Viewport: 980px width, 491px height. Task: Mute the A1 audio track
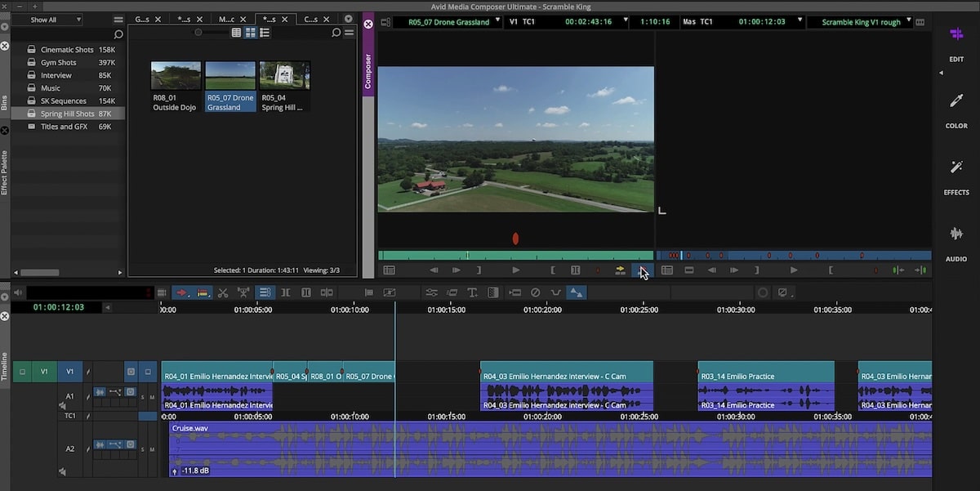[152, 396]
